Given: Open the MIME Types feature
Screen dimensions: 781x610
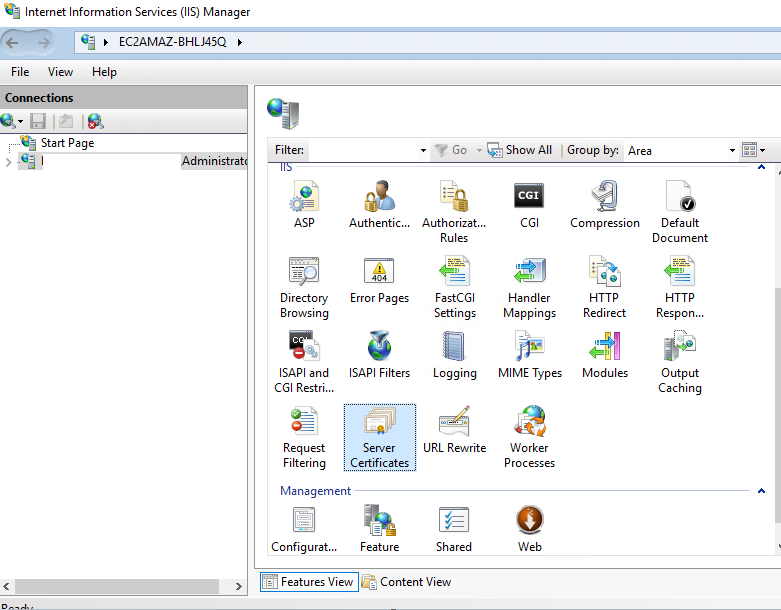Looking at the screenshot, I should pos(529,356).
